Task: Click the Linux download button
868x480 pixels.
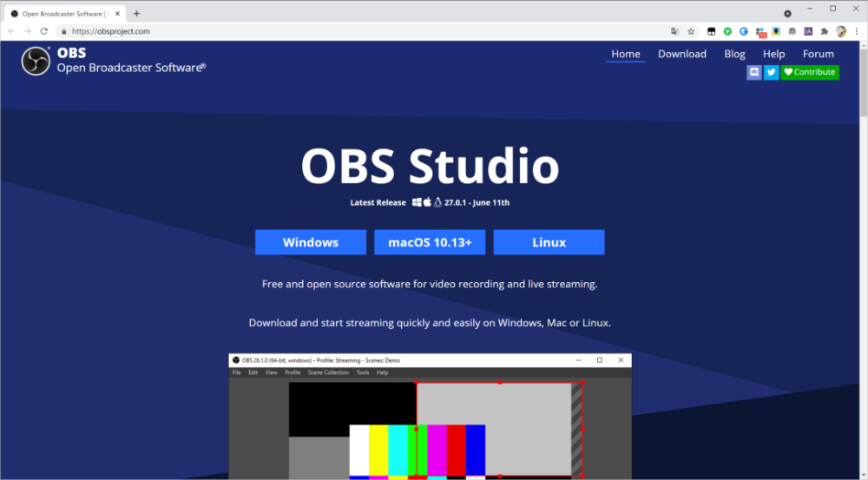Action: tap(549, 242)
